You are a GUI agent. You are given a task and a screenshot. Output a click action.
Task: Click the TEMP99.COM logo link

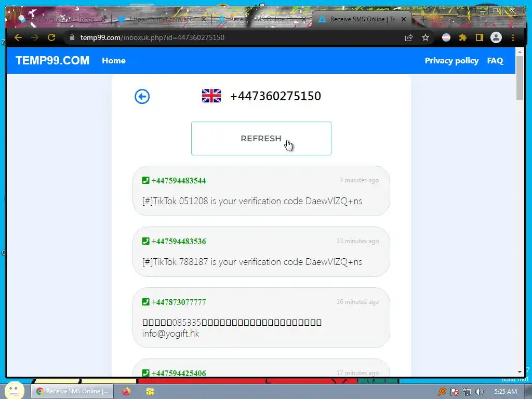52,60
